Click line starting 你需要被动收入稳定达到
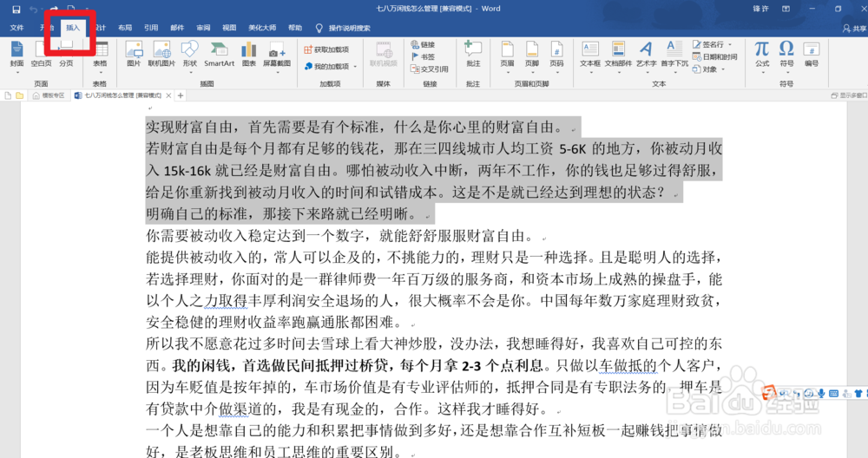 point(339,236)
